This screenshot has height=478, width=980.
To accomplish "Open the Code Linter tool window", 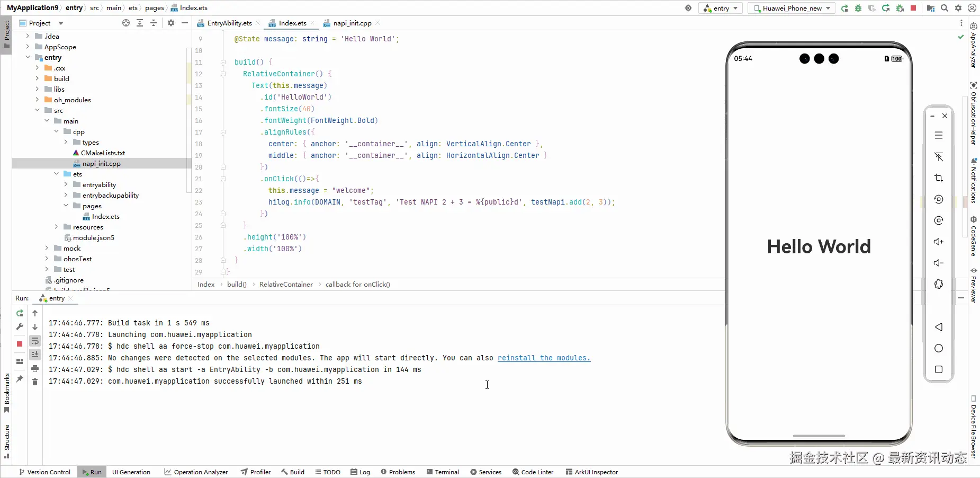I will (x=533, y=472).
